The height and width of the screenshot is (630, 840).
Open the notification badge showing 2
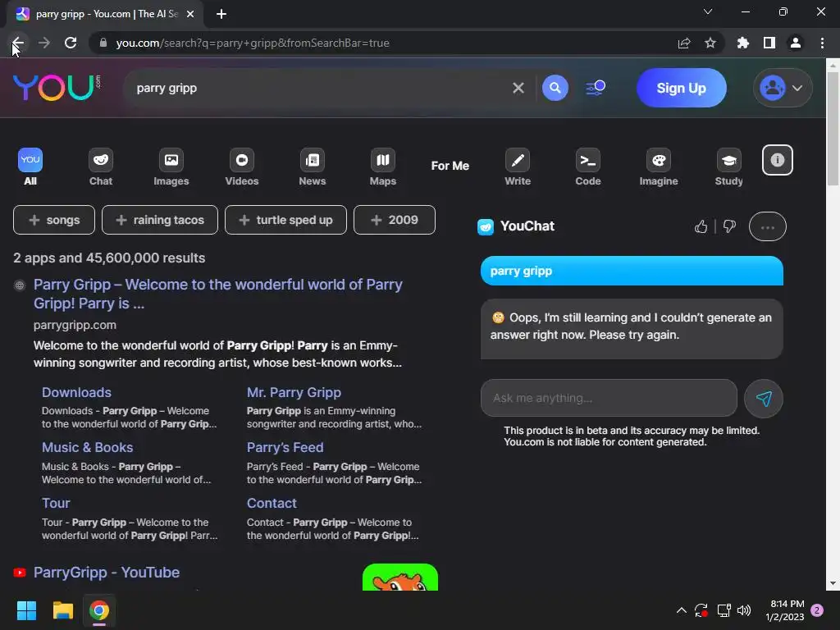[x=817, y=610]
